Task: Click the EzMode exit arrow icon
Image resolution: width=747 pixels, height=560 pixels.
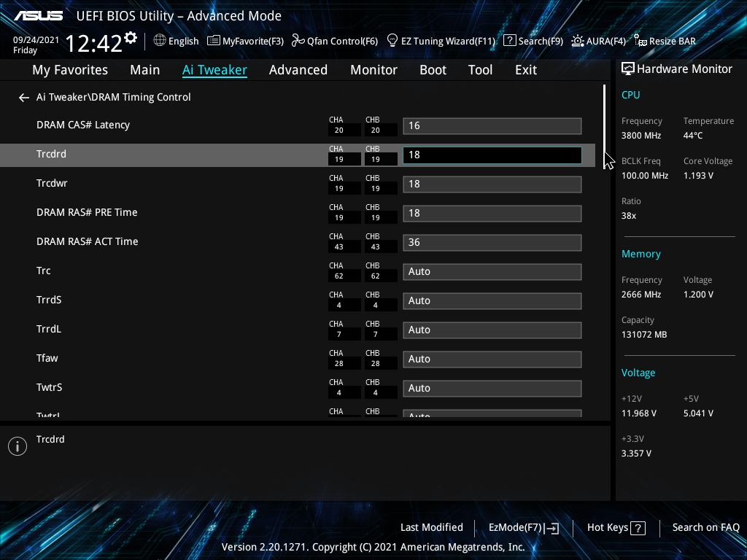Action: click(x=552, y=528)
